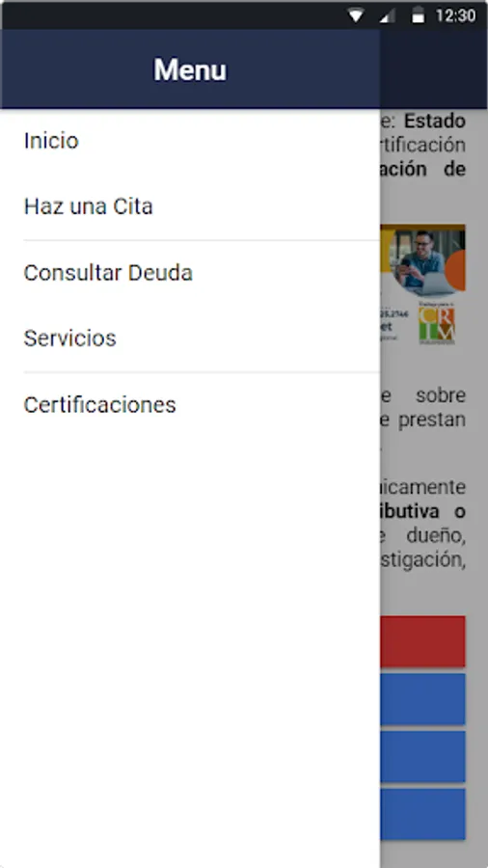Viewport: 488px width, 868px height.
Task: Click the Wi-Fi status icon
Action: coord(355,16)
